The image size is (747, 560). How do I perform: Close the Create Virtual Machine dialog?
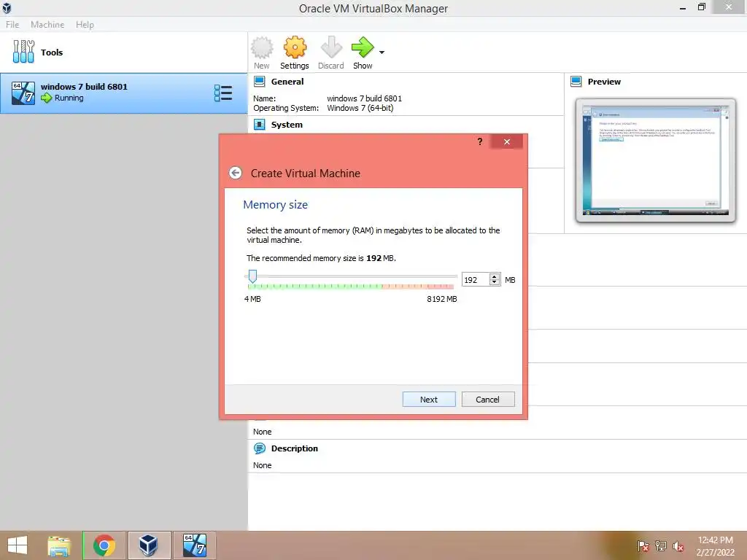coord(507,141)
